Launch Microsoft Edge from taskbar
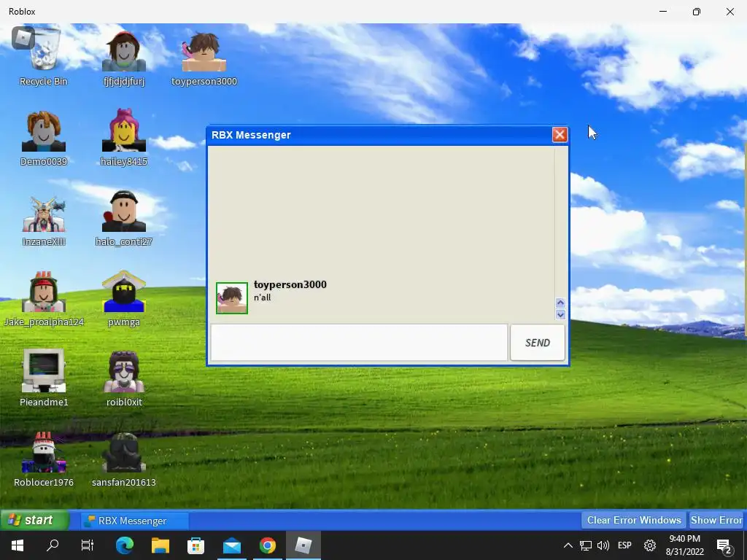This screenshot has height=560, width=747. [125, 545]
